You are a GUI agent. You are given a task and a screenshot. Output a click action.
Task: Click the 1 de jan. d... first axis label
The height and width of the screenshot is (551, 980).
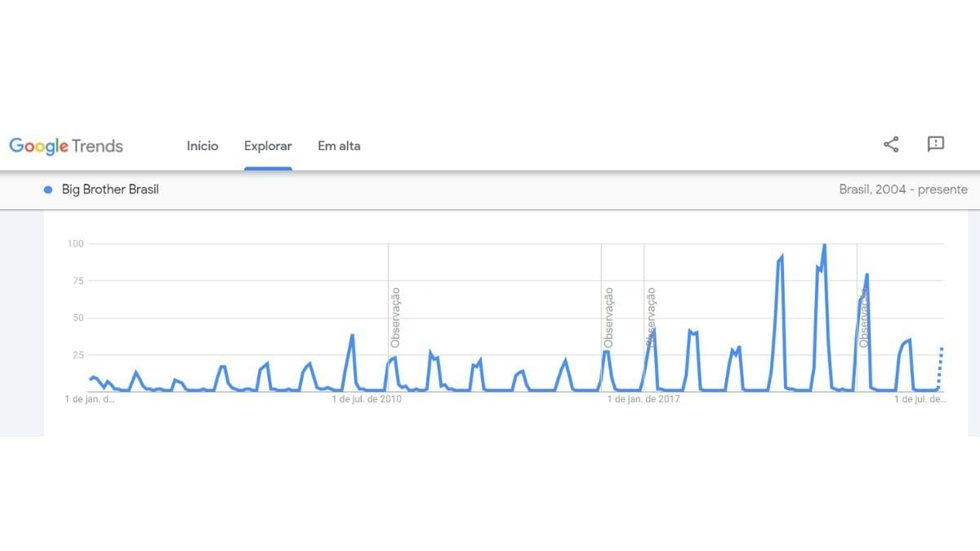[x=90, y=399]
